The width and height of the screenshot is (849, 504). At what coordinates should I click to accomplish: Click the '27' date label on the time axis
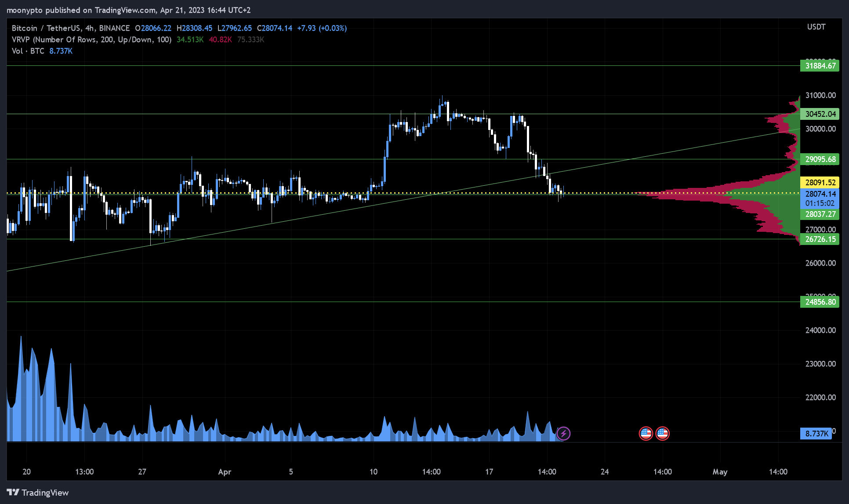(142, 472)
